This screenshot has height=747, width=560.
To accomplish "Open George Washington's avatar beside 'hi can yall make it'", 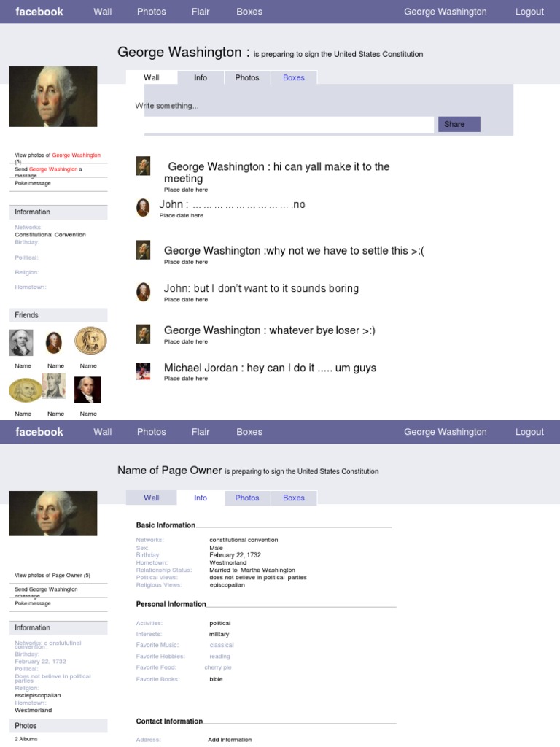I will coord(144,166).
